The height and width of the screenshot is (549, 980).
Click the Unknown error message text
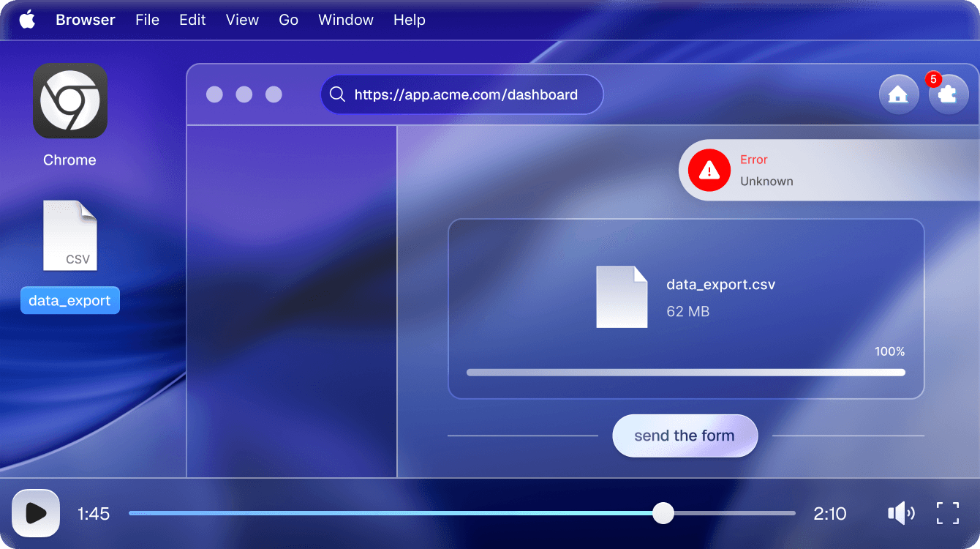click(766, 182)
